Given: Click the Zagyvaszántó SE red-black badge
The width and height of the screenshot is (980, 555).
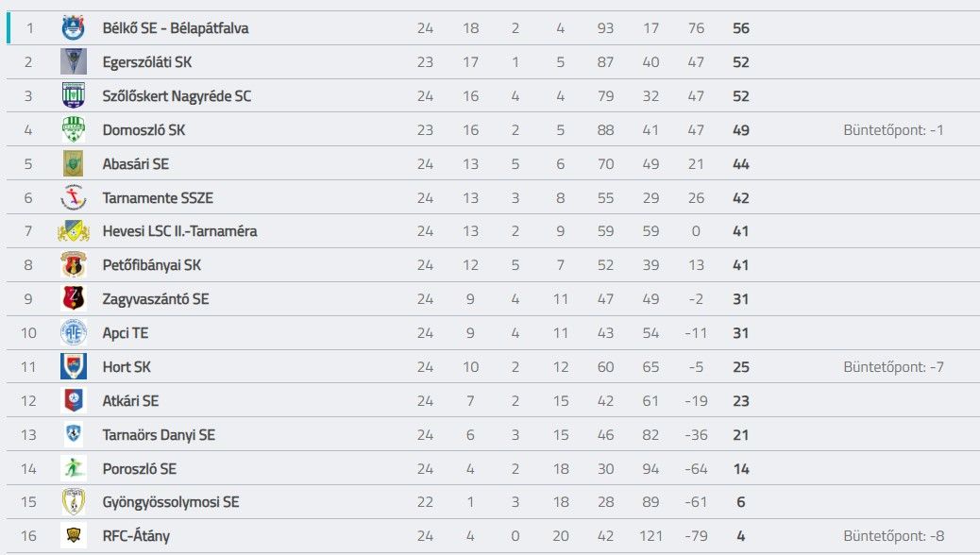Looking at the screenshot, I should (x=73, y=299).
